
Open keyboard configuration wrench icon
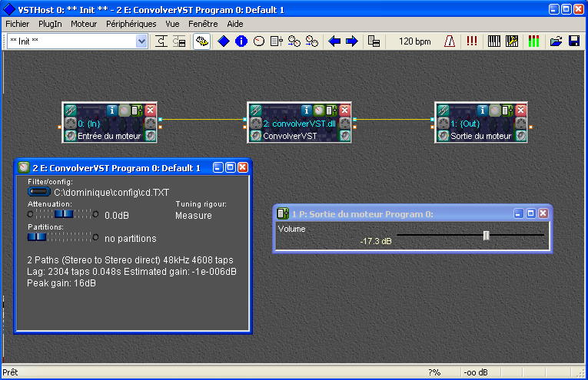coord(512,41)
